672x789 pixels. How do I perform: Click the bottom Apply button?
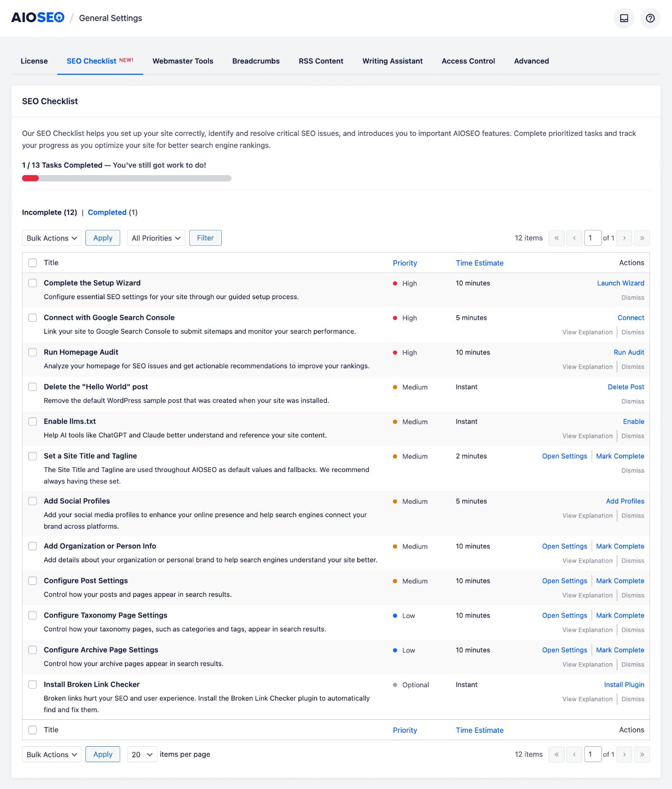103,754
